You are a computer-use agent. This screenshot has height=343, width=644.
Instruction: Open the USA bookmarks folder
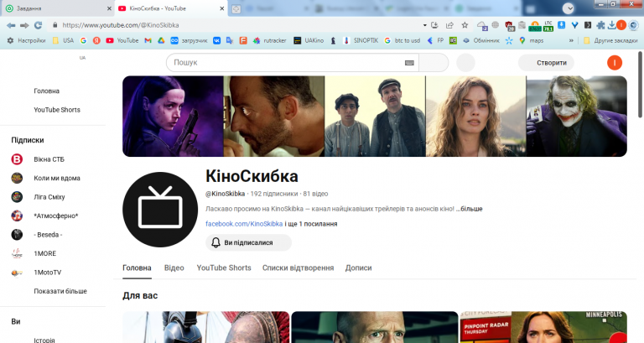click(63, 40)
